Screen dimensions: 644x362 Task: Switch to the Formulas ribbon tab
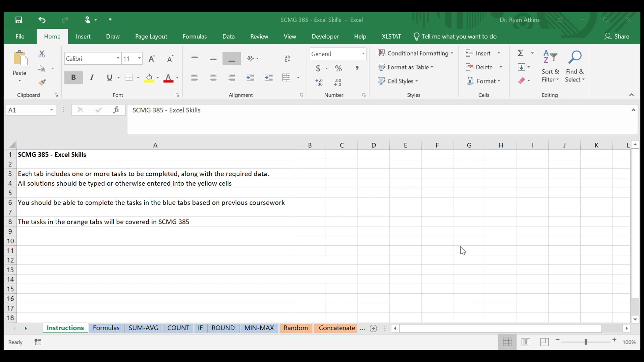pyautogui.click(x=195, y=36)
